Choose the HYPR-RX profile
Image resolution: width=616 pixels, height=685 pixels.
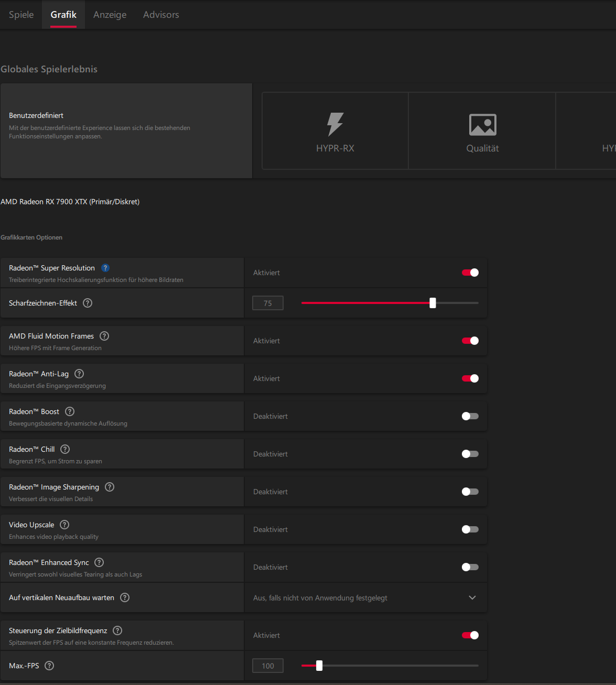tap(335, 131)
